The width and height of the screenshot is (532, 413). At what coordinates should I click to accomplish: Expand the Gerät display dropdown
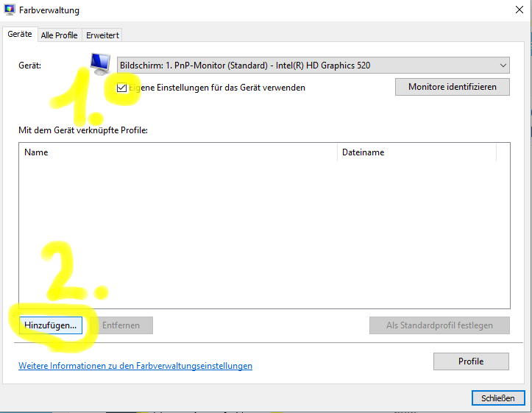coord(503,66)
